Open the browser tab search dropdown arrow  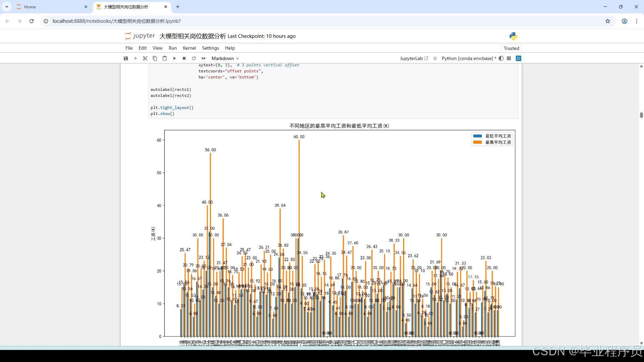point(7,7)
